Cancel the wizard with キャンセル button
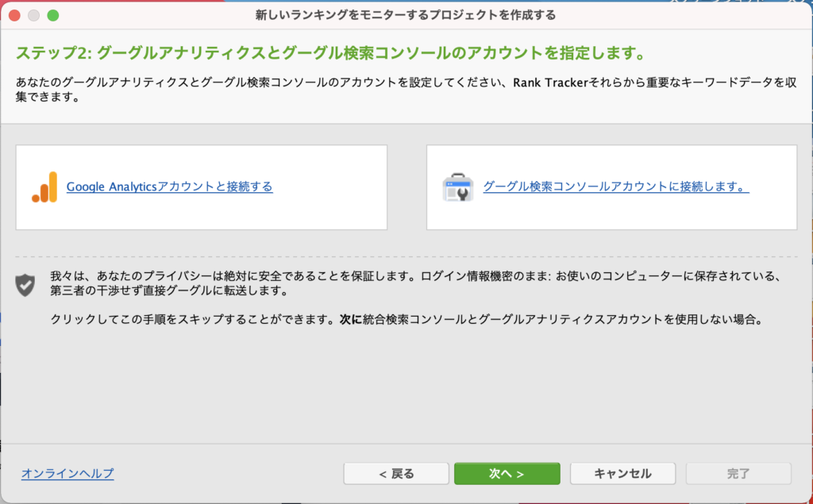The width and height of the screenshot is (813, 504). (622, 473)
